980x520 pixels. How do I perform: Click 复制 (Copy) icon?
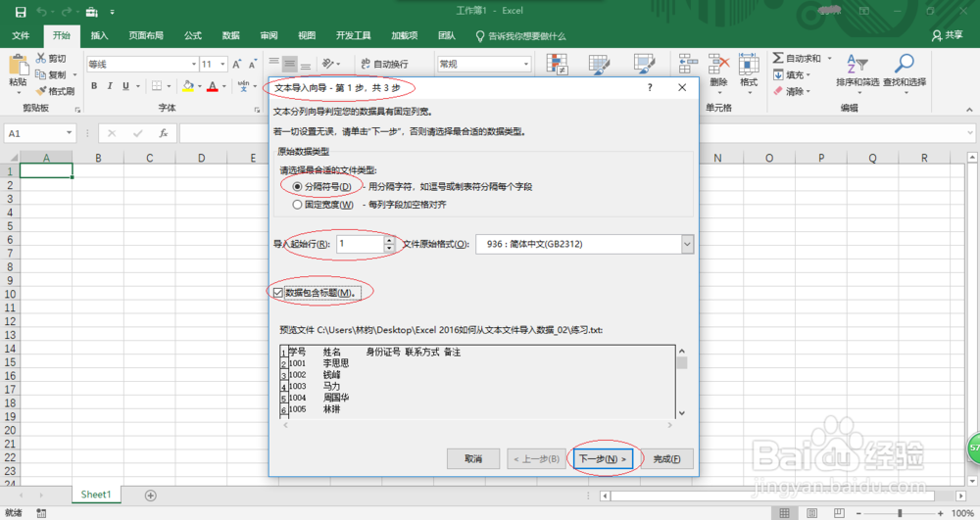tap(41, 74)
